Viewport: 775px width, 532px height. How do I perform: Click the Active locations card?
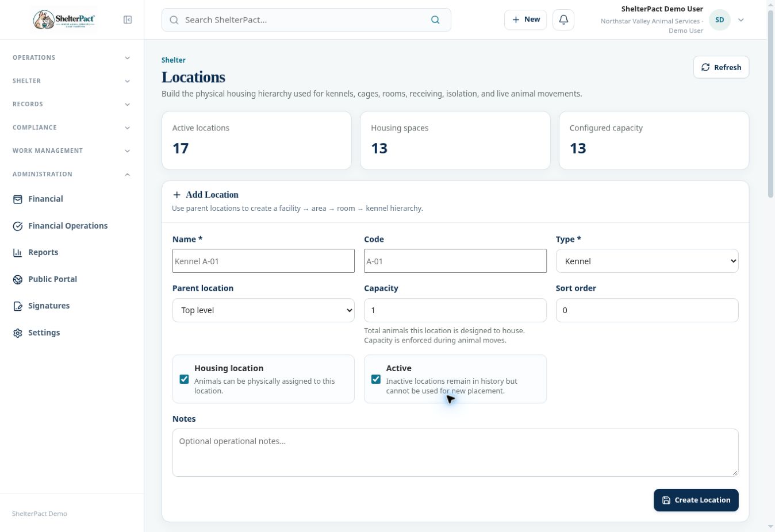(256, 140)
